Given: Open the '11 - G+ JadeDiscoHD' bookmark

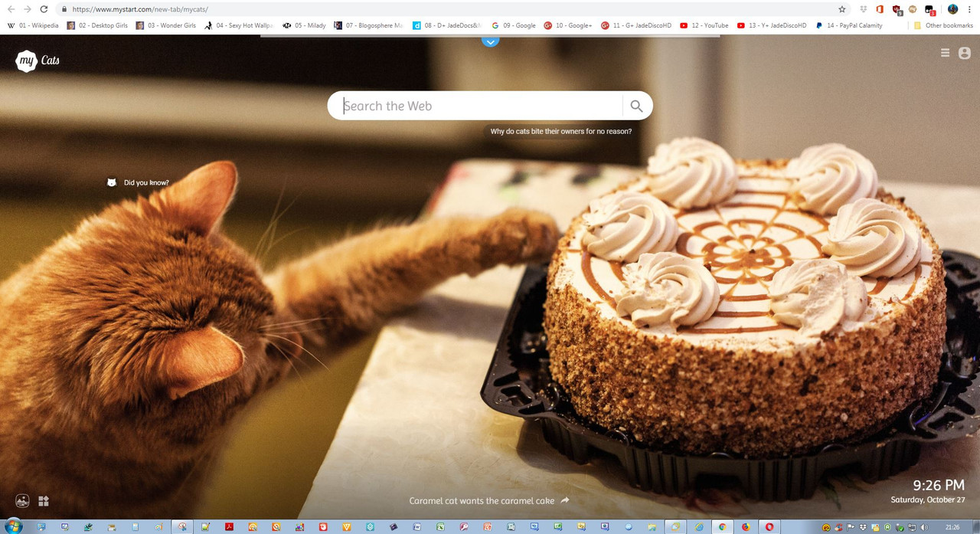Looking at the screenshot, I should (x=636, y=25).
